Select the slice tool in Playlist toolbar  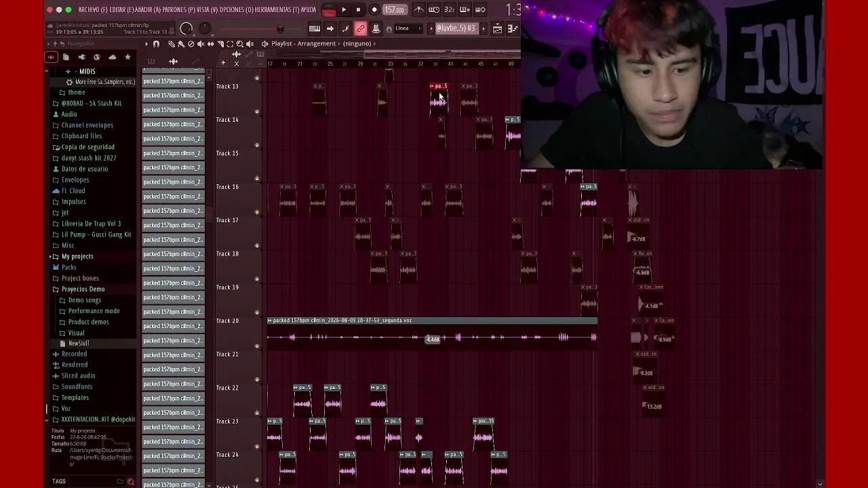click(220, 44)
